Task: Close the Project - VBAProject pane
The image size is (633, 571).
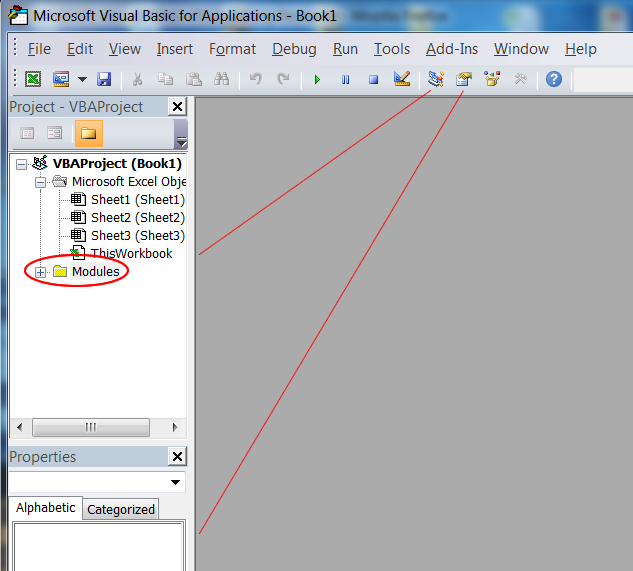Action: click(x=178, y=107)
